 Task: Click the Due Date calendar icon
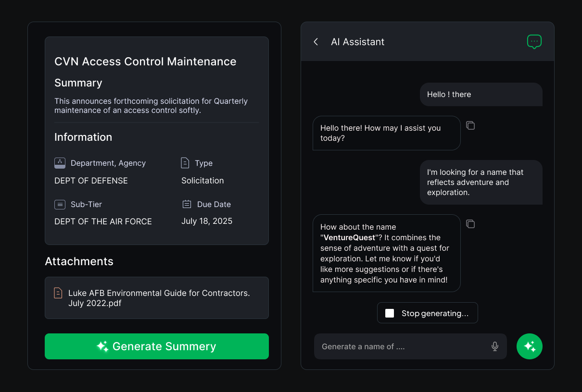tap(187, 204)
